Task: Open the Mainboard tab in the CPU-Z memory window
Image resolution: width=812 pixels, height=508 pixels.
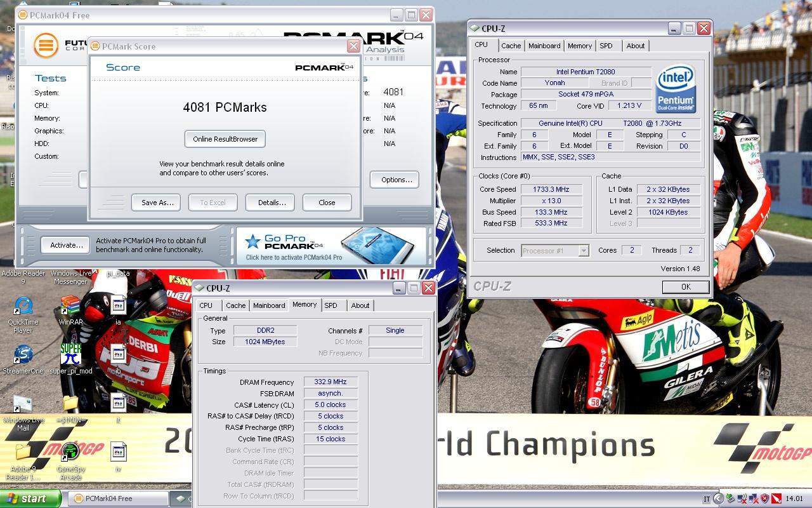Action: tap(269, 305)
